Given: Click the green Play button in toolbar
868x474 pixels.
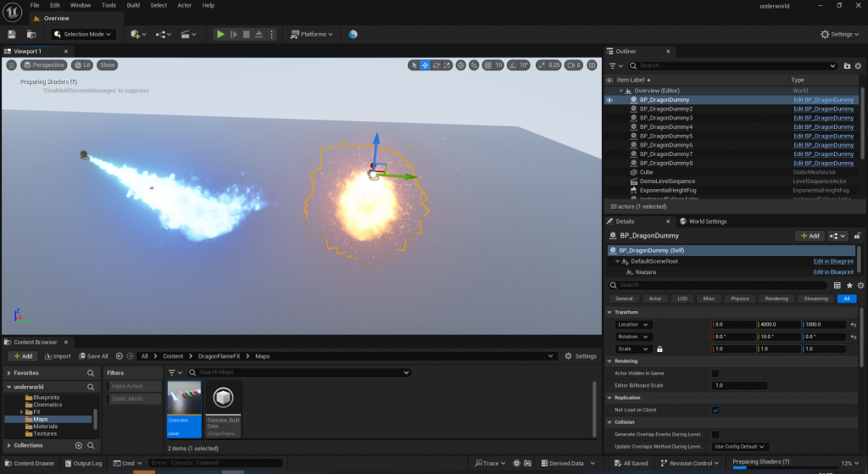Looking at the screenshot, I should tap(220, 34).
